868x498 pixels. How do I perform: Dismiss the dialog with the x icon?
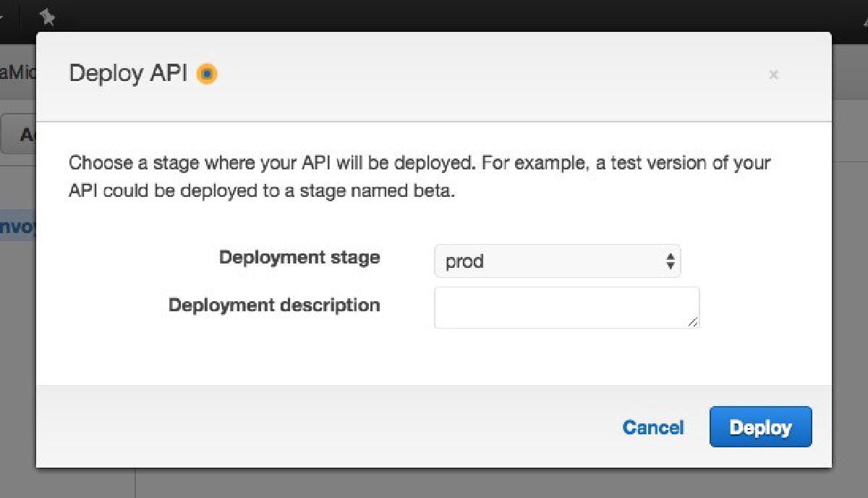coord(773,75)
